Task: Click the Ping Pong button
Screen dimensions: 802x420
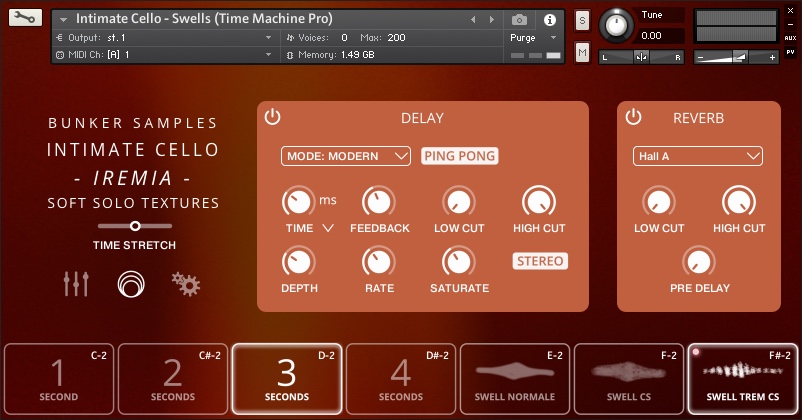Action: [460, 156]
